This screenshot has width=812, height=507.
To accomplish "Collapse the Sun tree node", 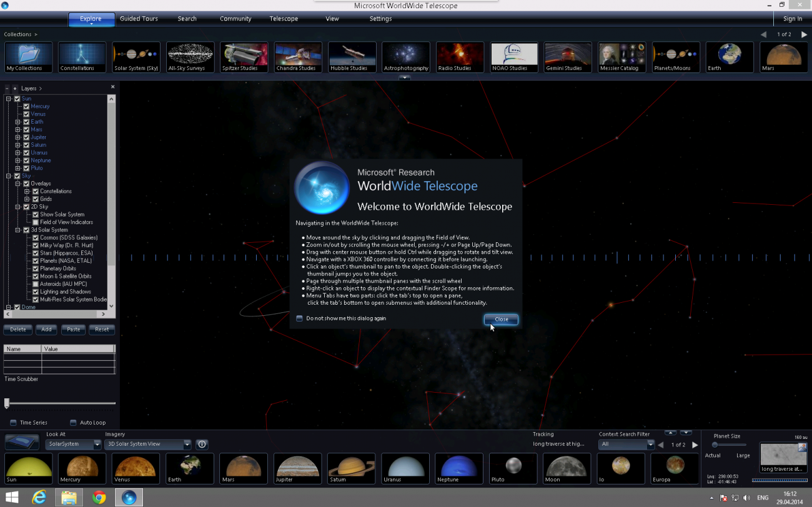I will coord(9,99).
